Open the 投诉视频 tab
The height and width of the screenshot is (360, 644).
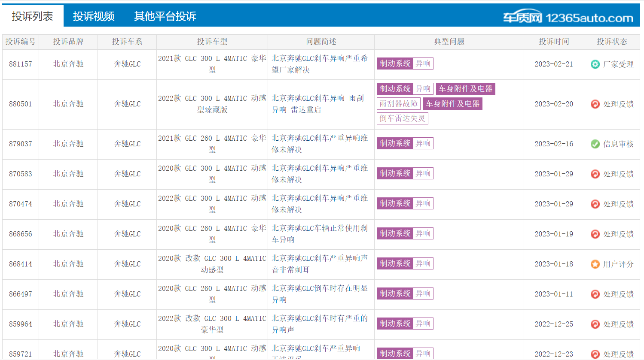coord(94,16)
